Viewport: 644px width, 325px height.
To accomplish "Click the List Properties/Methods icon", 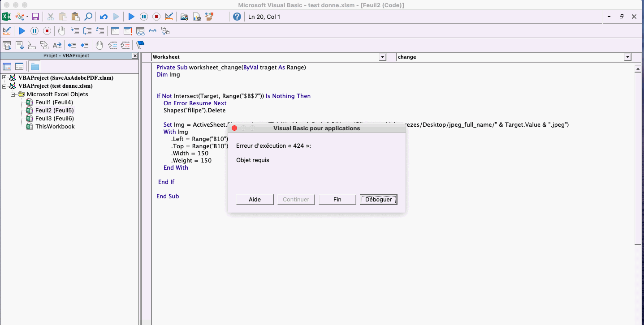I will (7, 45).
